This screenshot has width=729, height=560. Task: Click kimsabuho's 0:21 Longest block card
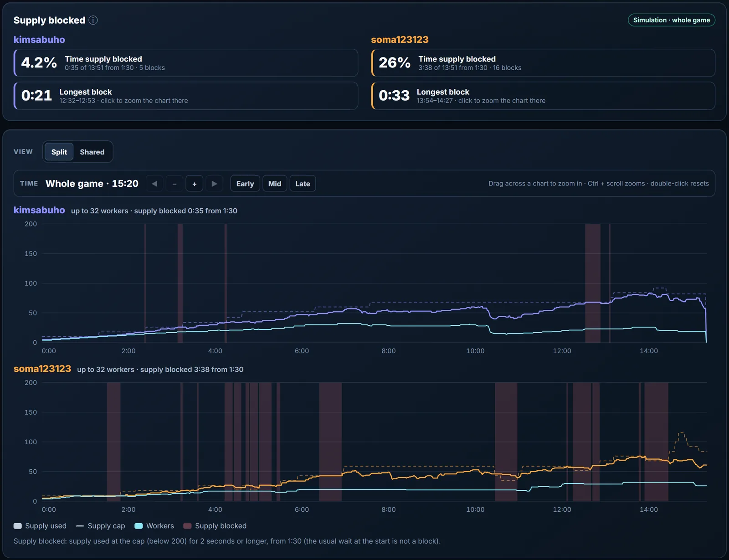[186, 96]
